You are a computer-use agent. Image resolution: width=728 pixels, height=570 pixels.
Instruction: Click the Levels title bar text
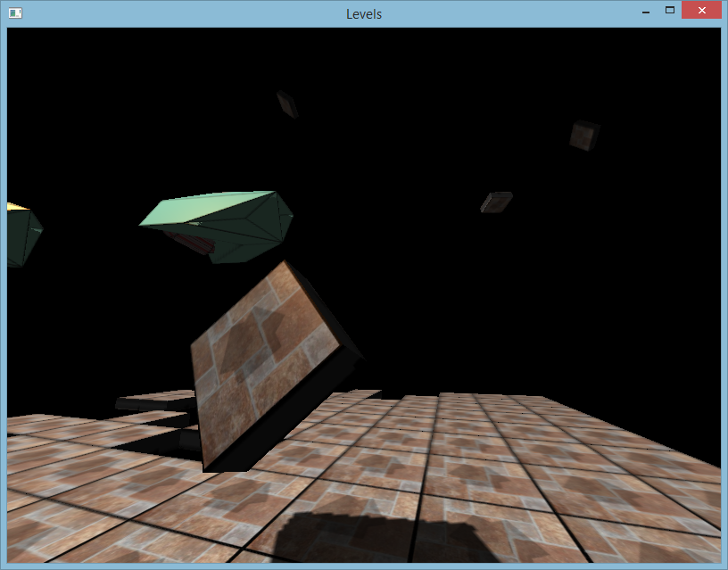[363, 14]
